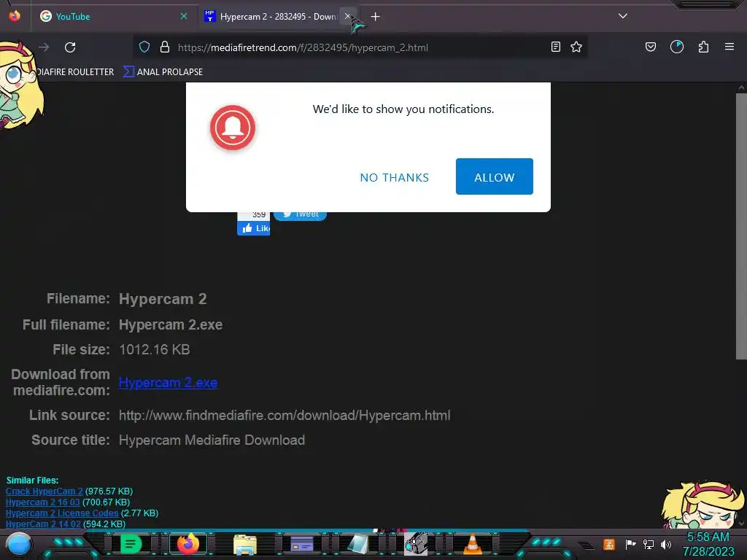Screen dimensions: 747x560
Task: Select the Hypercam 2 - 2832495 tab
Action: (x=279, y=17)
